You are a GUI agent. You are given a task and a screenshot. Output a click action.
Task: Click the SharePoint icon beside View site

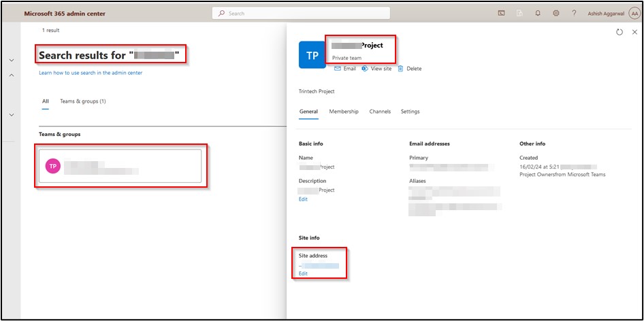pos(364,69)
